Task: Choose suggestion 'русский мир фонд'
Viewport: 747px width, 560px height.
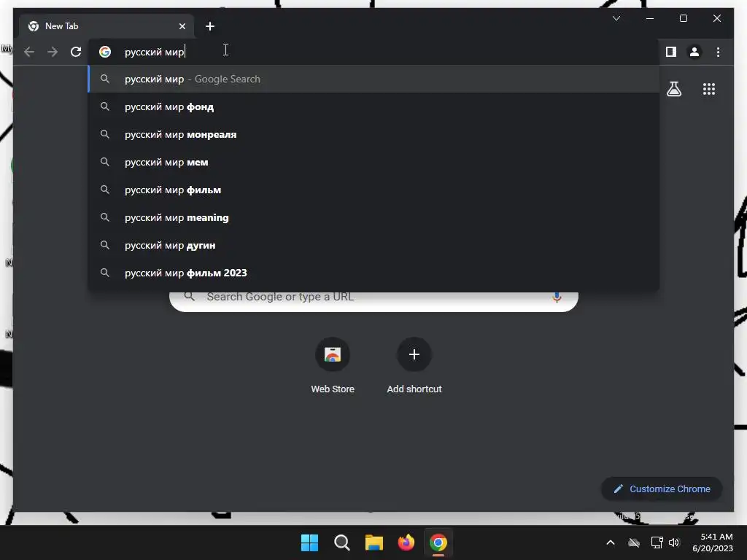Action: tap(374, 106)
